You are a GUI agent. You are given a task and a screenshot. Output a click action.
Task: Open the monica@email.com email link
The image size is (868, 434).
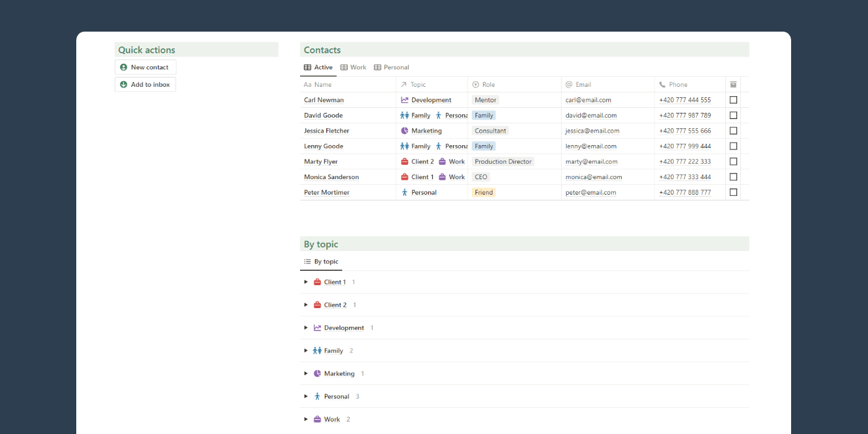point(593,177)
